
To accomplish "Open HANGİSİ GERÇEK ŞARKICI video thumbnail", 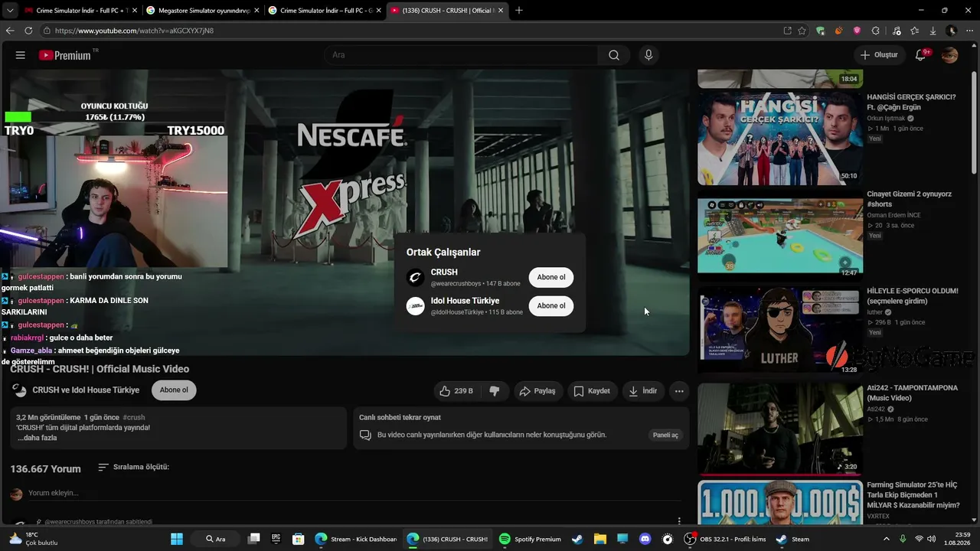I will (x=780, y=139).
